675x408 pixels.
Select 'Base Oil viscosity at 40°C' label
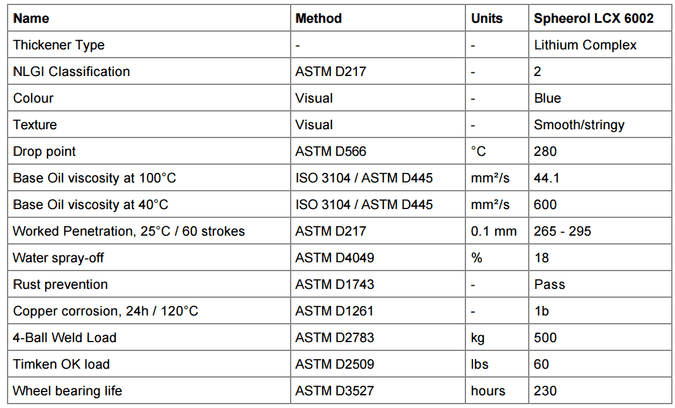(x=90, y=204)
